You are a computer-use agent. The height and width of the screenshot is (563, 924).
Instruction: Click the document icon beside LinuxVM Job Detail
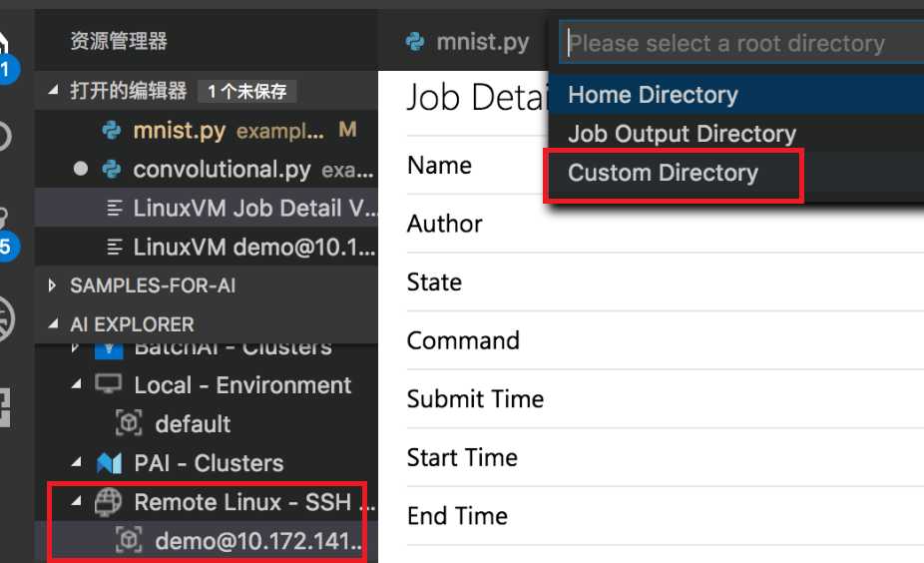coord(114,208)
